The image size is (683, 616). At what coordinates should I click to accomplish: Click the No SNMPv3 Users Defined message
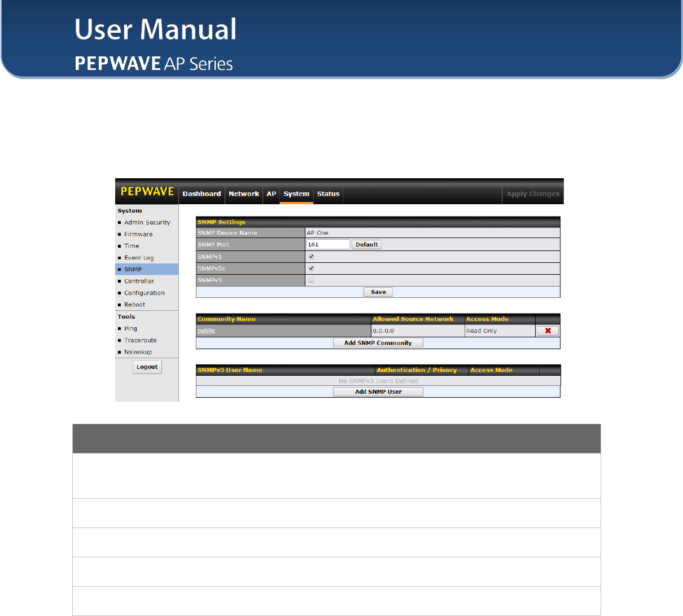pyautogui.click(x=378, y=381)
